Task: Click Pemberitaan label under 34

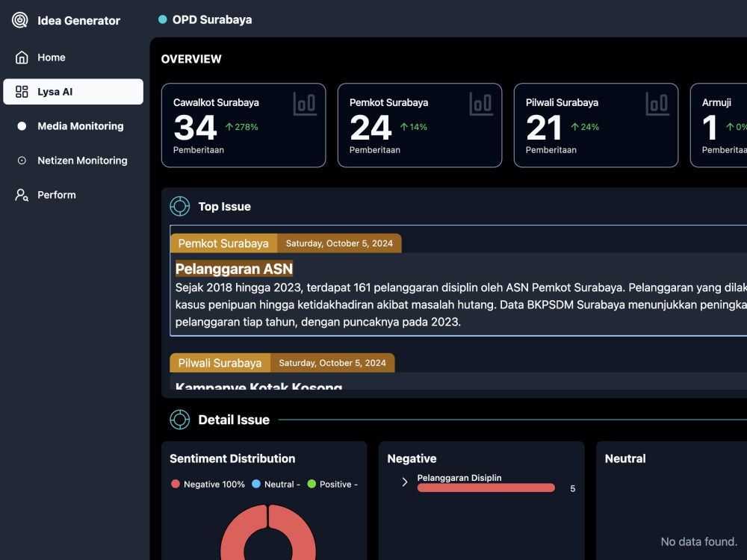Action: (x=199, y=149)
